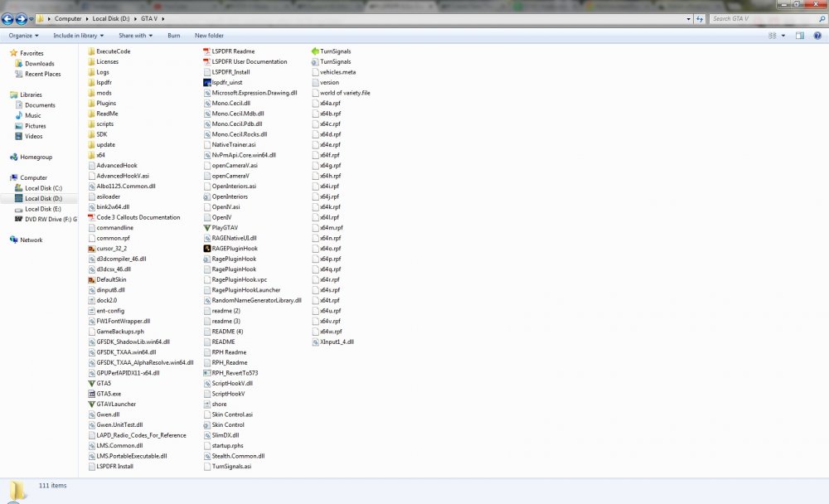Expand address bar history dropdown arrow
Screen dimensions: 829x504
pos(688,19)
